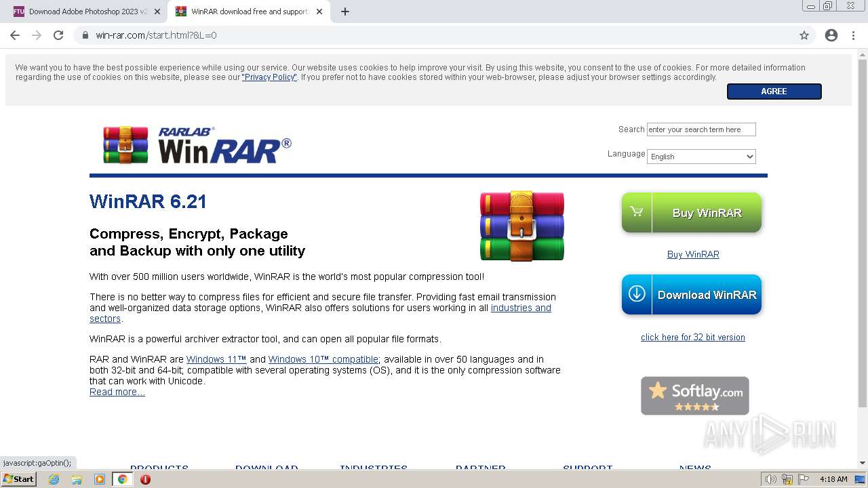Open the Action Center flag icon
This screenshot has width=868, height=488.
pos(804,479)
